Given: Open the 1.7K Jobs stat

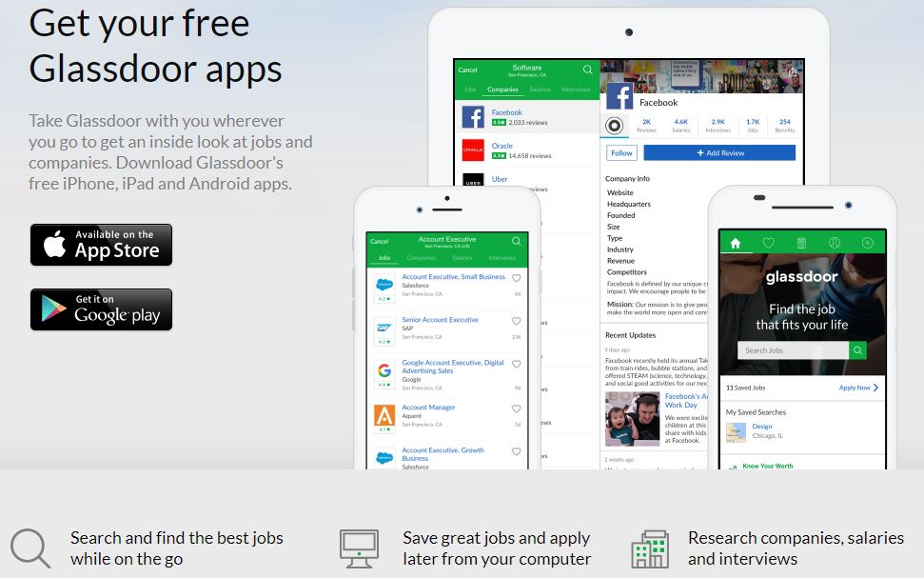Looking at the screenshot, I should click(x=753, y=126).
